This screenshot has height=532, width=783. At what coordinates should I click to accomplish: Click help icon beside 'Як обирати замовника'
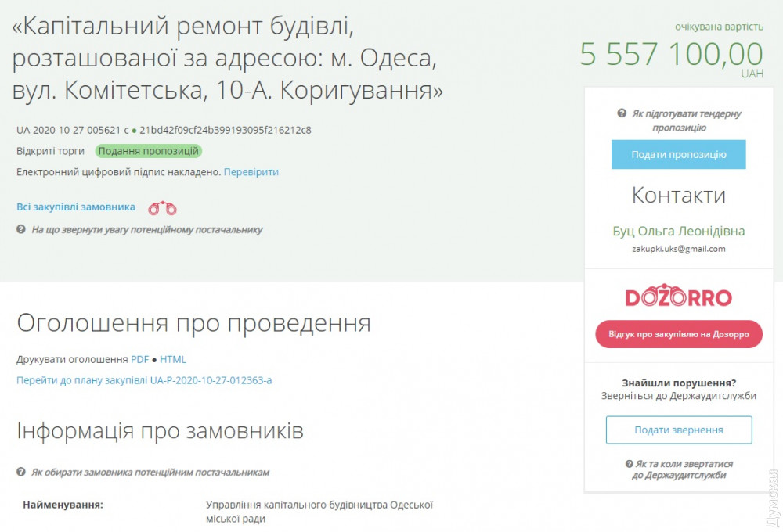(21, 473)
